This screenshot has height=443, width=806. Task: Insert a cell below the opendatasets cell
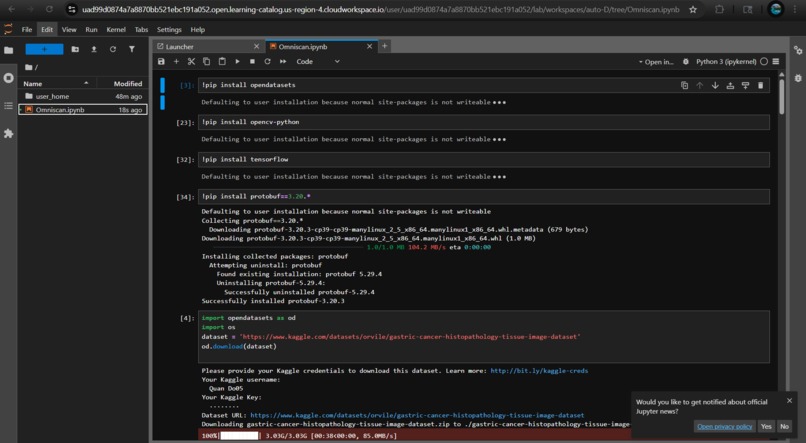745,85
